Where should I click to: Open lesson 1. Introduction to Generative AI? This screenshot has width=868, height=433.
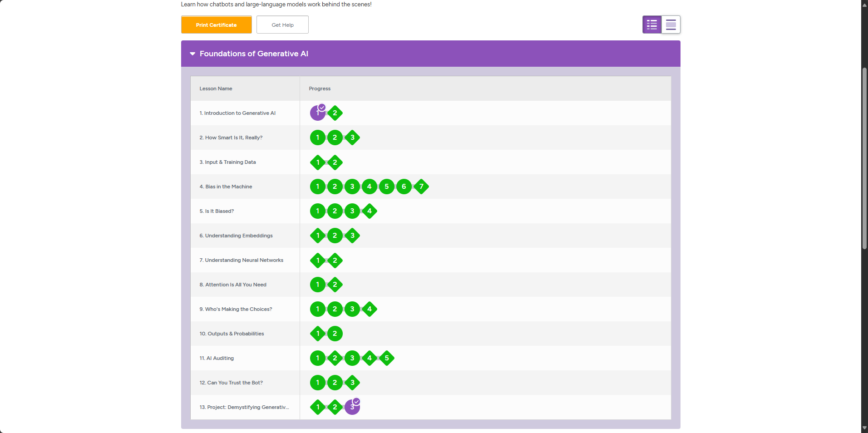[237, 113]
